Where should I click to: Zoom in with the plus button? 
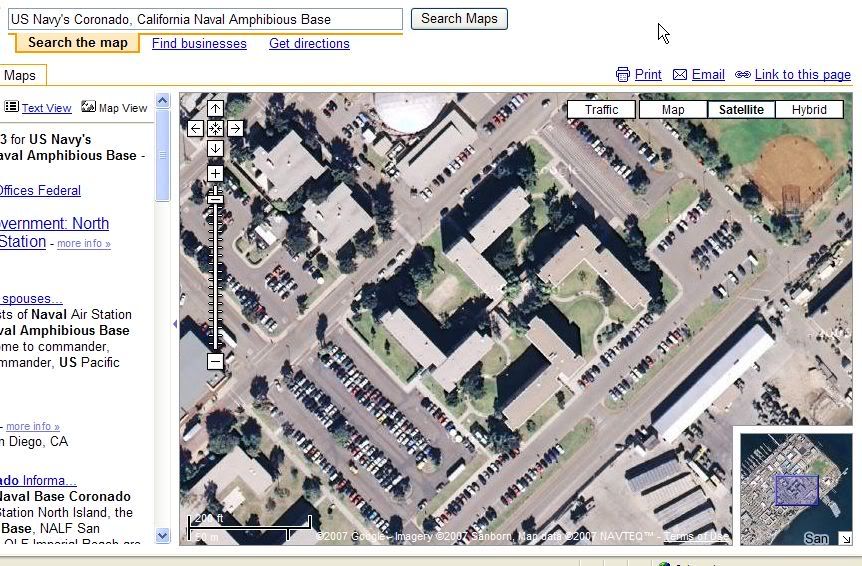(215, 174)
